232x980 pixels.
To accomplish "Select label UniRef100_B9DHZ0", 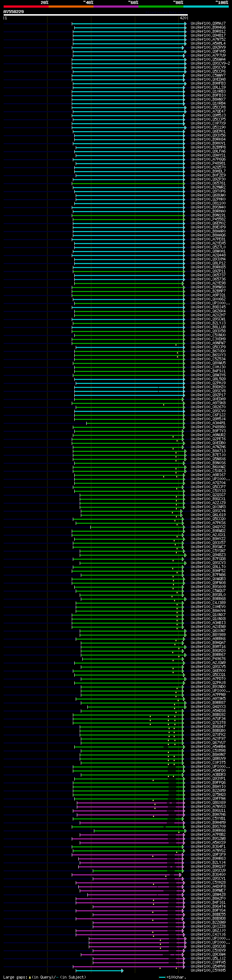I will click(208, 387).
